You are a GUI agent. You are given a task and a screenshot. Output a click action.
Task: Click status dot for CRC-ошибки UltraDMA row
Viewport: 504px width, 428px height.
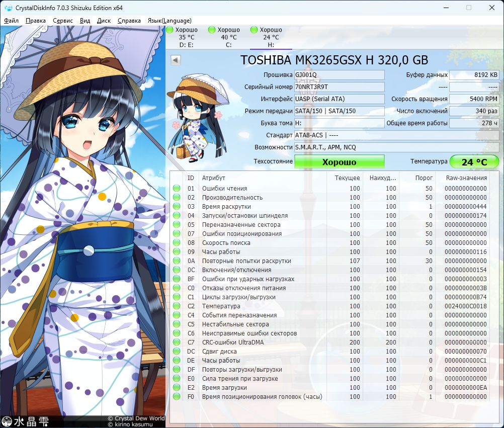coord(177,342)
